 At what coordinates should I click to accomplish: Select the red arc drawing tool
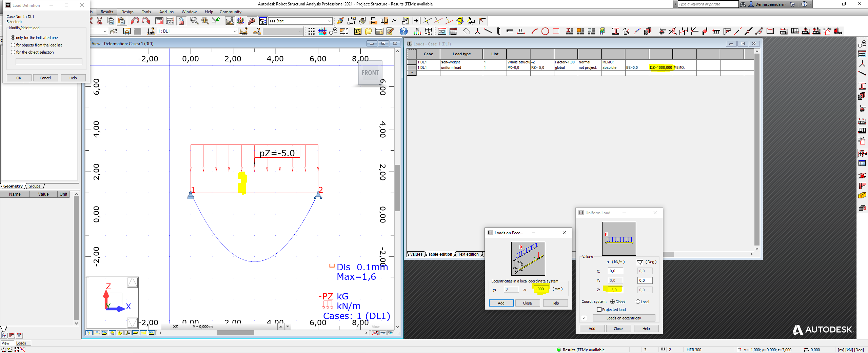(534, 32)
